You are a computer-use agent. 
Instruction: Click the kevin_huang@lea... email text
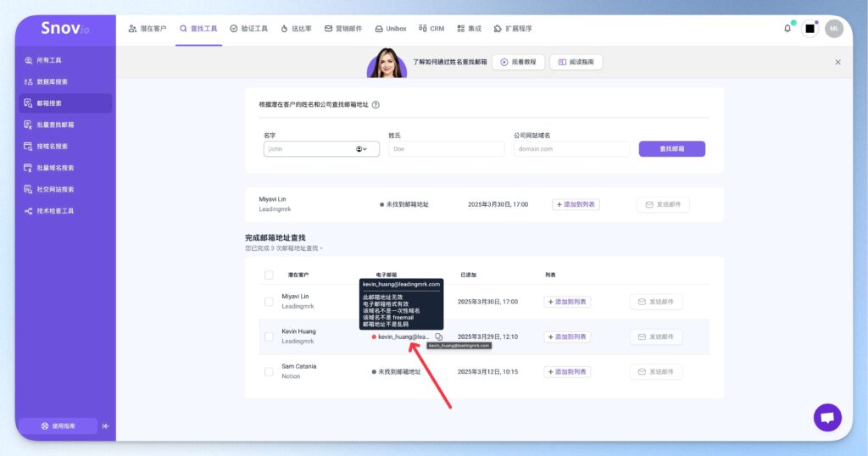coord(403,336)
